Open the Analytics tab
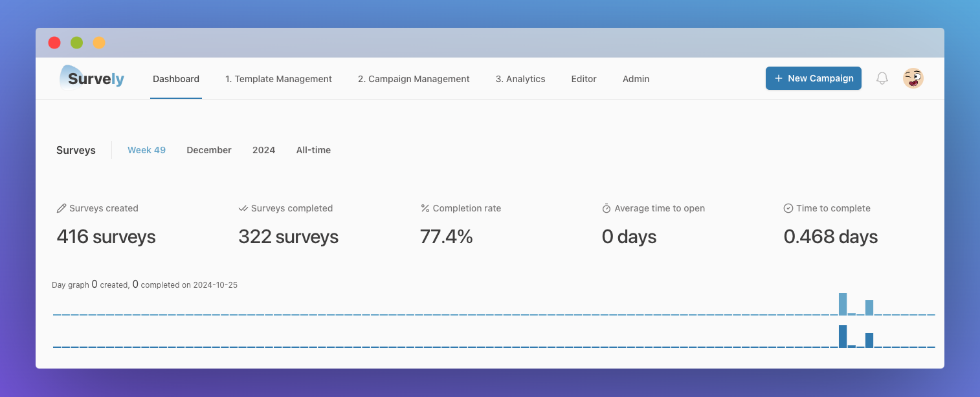 [x=520, y=79]
